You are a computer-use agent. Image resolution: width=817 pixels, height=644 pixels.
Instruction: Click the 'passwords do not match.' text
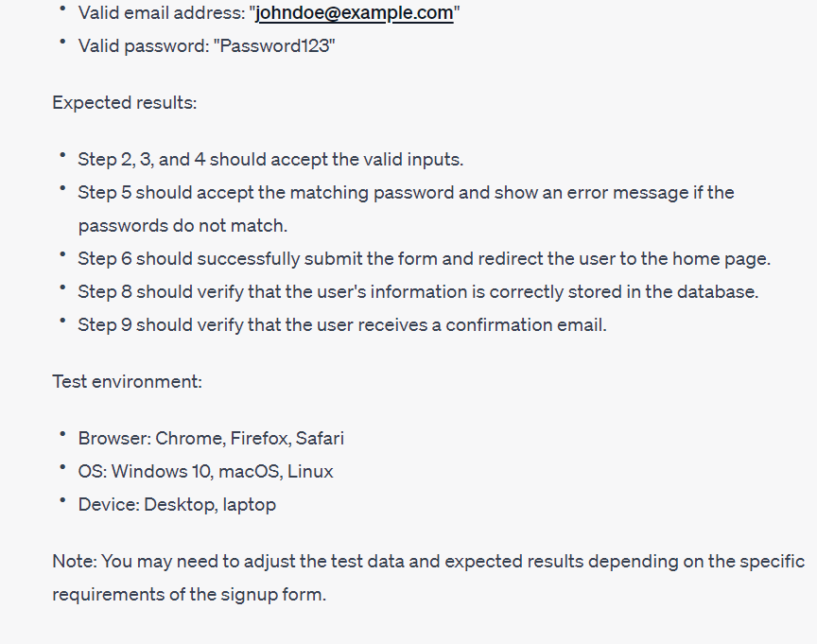[183, 226]
